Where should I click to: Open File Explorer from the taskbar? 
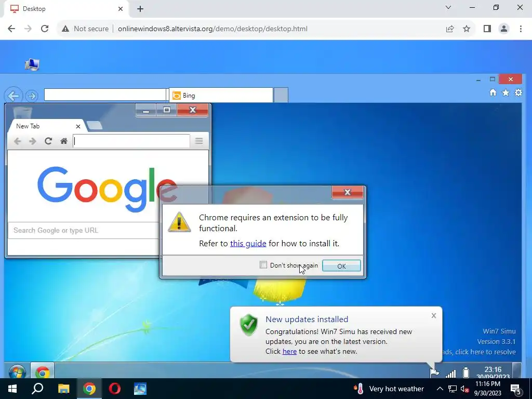click(63, 389)
